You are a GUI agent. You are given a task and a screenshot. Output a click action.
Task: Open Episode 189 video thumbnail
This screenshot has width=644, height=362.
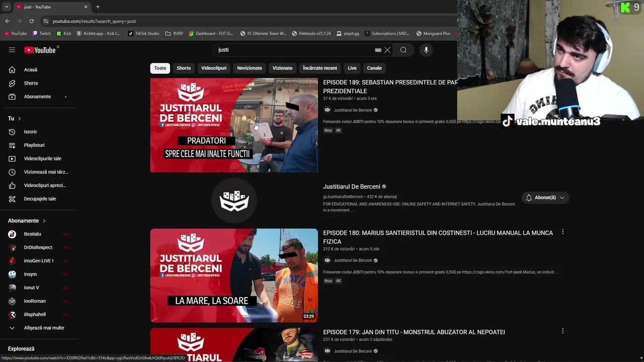coord(234,125)
